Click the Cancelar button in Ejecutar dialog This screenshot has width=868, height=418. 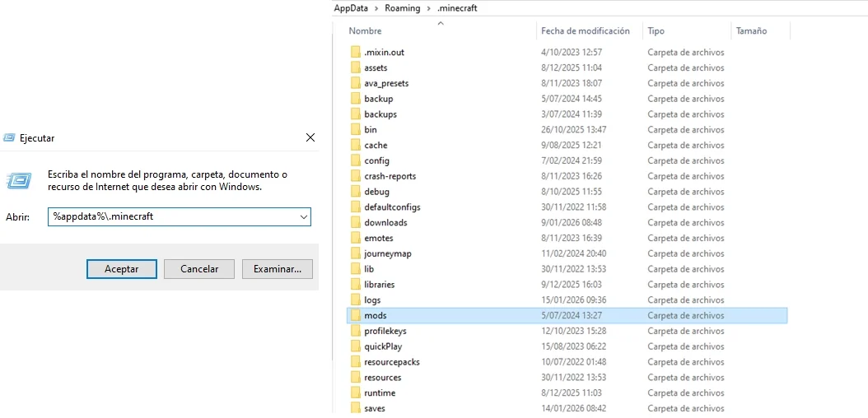click(x=199, y=269)
